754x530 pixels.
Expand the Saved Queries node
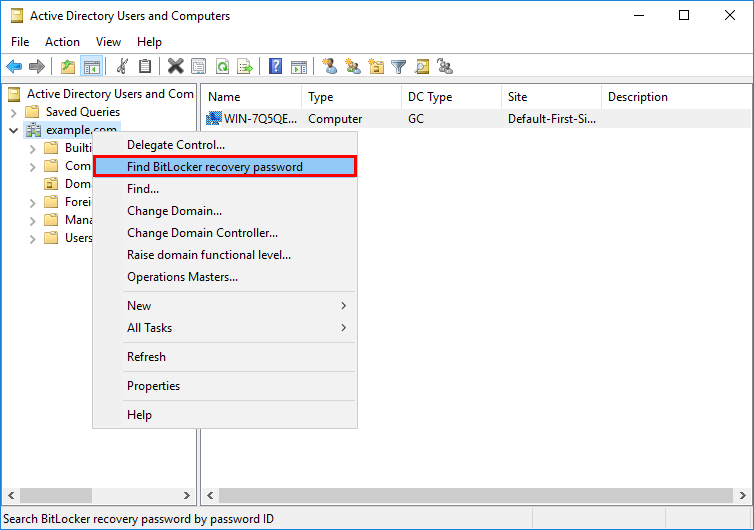(13, 113)
